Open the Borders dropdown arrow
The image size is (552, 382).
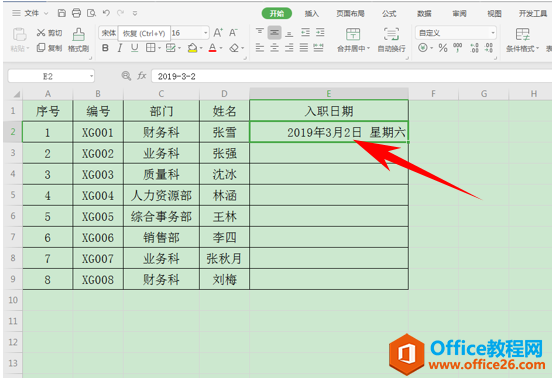[159, 48]
